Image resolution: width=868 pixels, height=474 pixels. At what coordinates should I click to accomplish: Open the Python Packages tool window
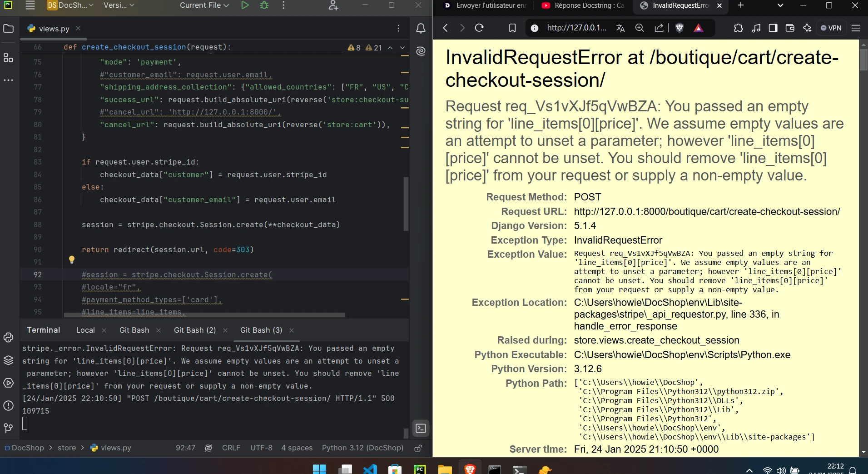click(8, 360)
